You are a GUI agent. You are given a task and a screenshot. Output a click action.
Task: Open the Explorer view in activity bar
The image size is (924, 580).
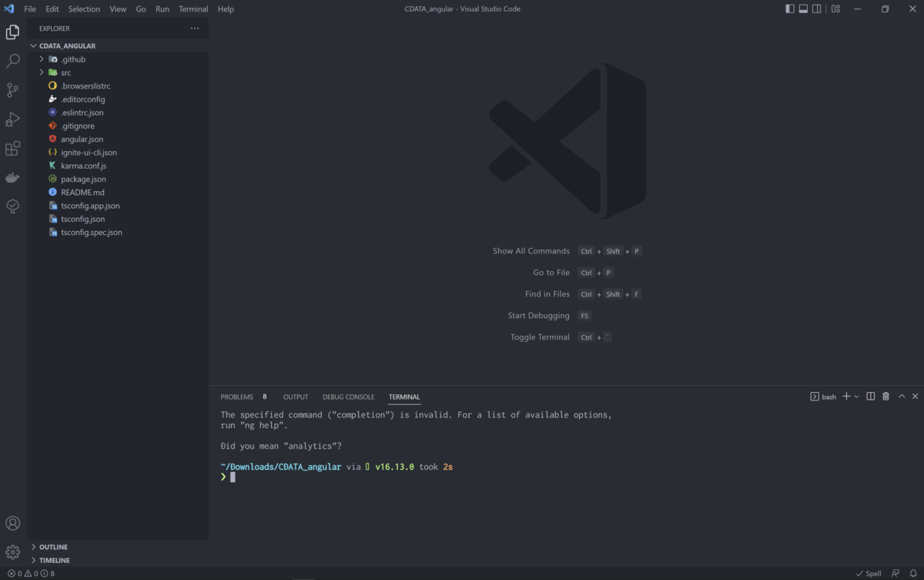13,32
